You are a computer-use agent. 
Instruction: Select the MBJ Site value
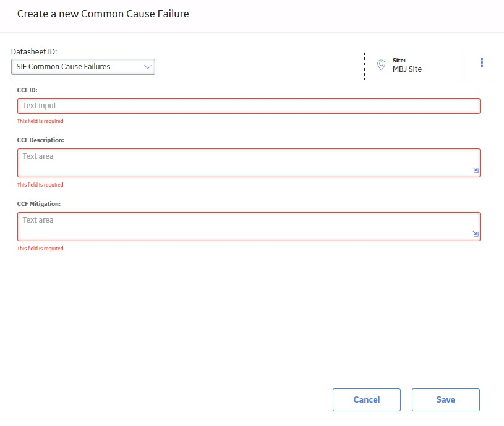click(407, 69)
